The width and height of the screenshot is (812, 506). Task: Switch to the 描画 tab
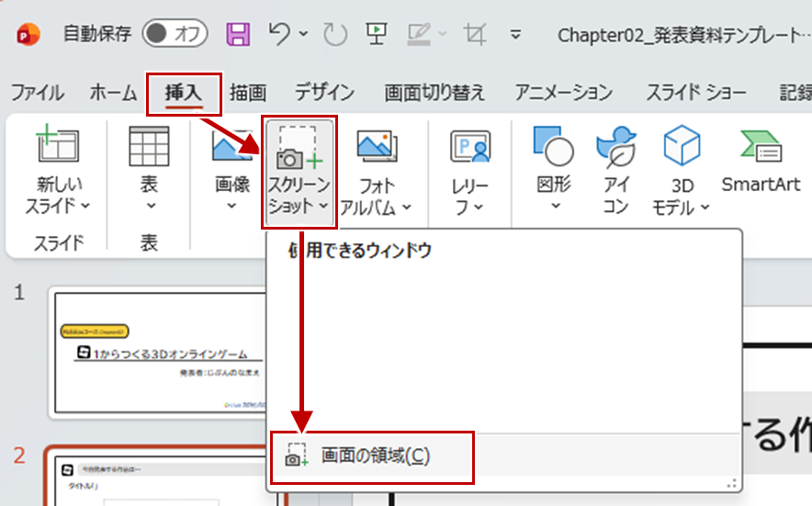pos(248,93)
